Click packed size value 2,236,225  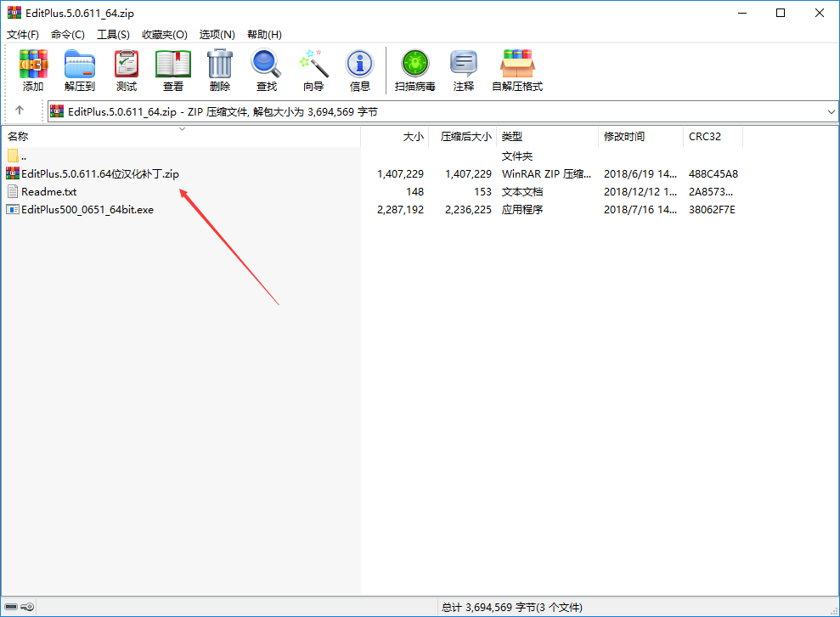coord(468,210)
